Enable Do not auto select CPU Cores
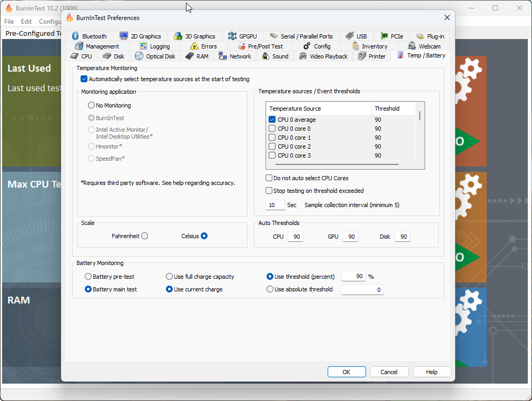Image resolution: width=532 pixels, height=401 pixels. 269,178
